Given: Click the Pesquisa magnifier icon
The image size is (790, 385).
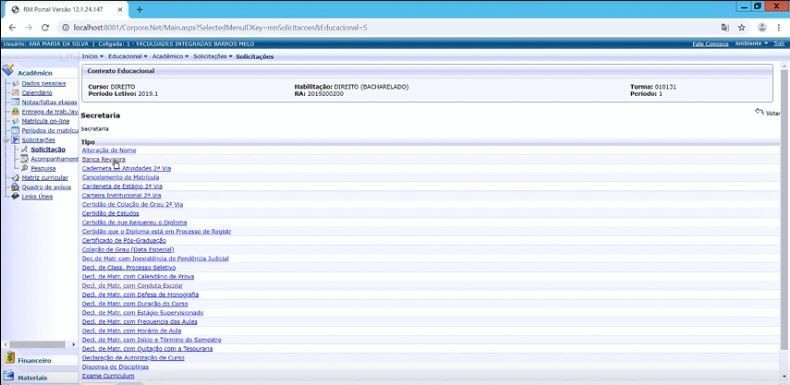Looking at the screenshot, I should (x=24, y=168).
